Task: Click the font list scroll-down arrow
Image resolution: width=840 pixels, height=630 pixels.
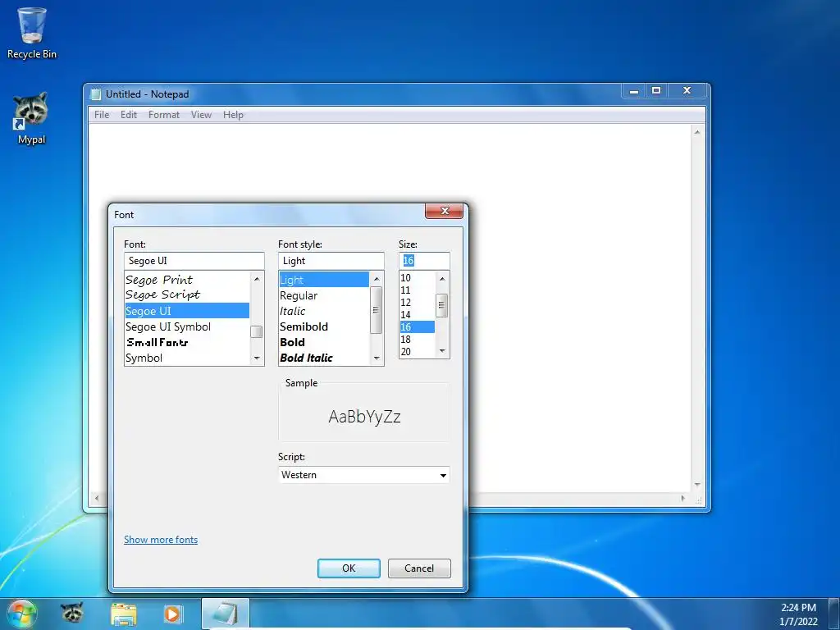Action: click(x=257, y=358)
